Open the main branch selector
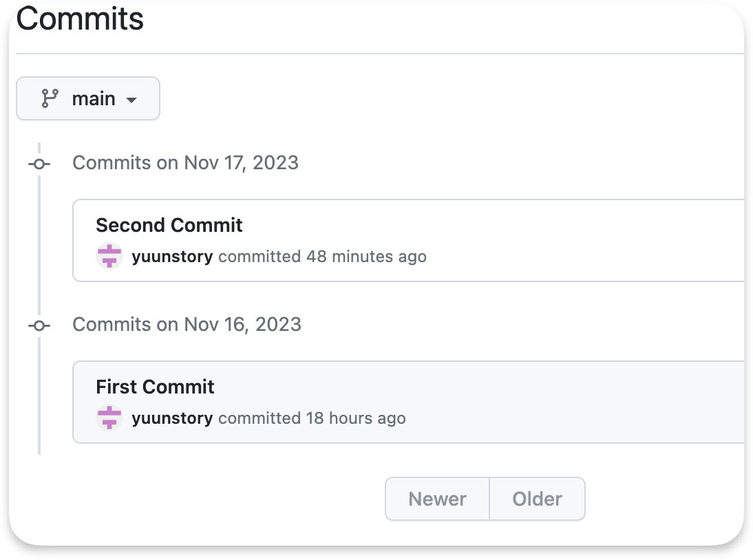Image resolution: width=753 pixels, height=560 pixels. tap(88, 98)
